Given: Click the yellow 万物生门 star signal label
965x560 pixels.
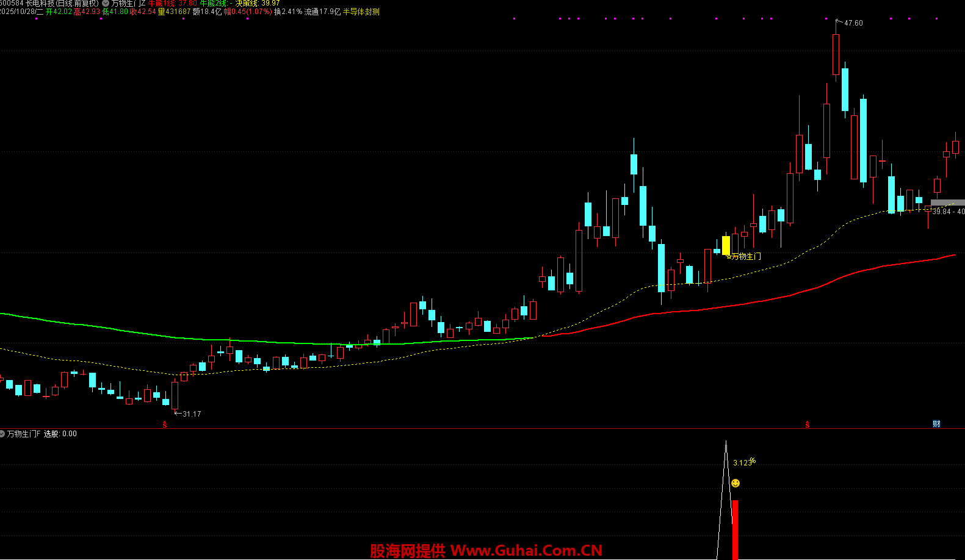Looking at the screenshot, I should [745, 256].
